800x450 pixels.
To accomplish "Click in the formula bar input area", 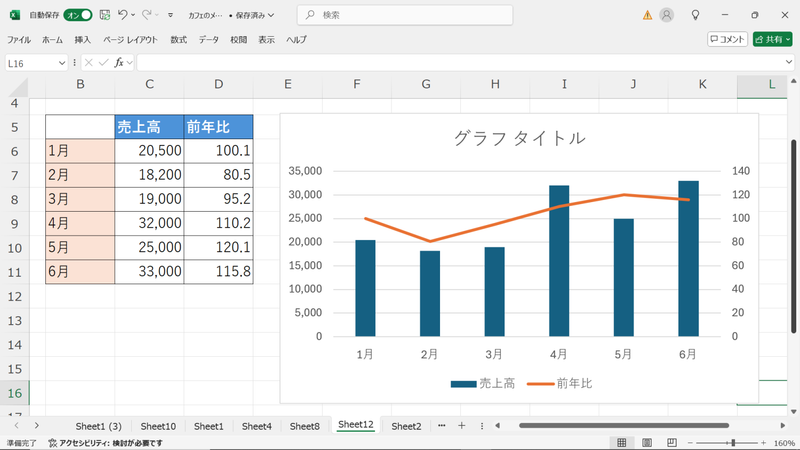I will 460,63.
